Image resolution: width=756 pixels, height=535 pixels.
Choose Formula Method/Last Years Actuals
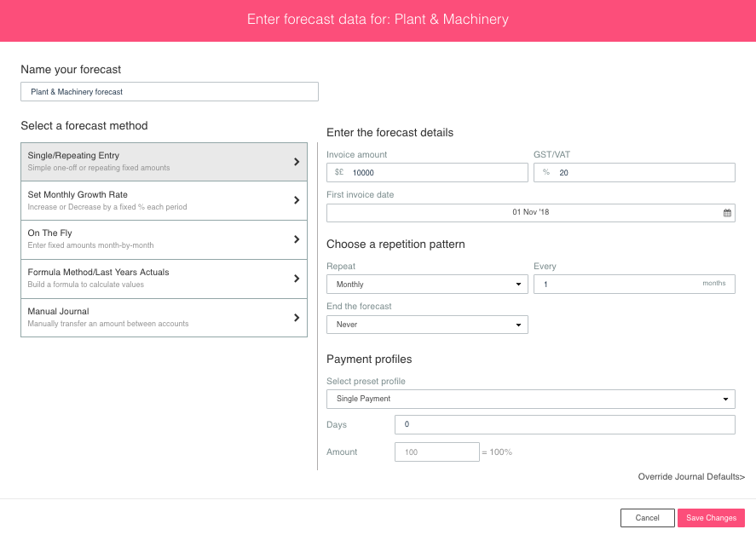pyautogui.click(x=164, y=279)
